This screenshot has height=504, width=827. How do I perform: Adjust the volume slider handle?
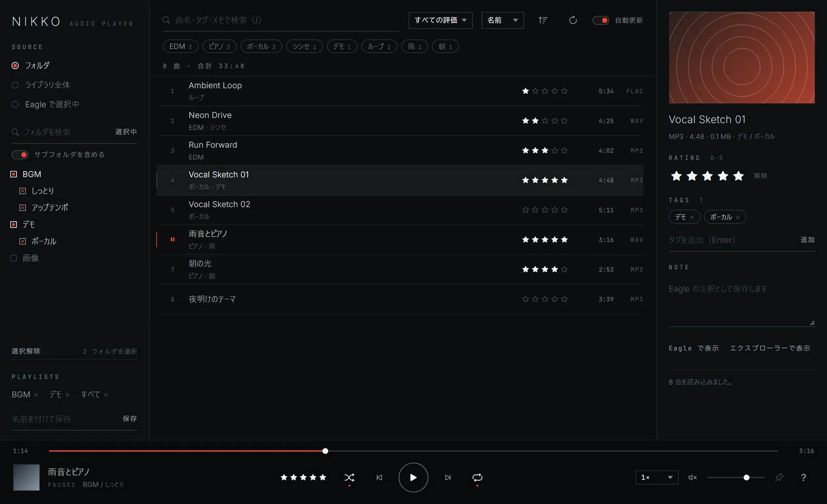click(746, 478)
